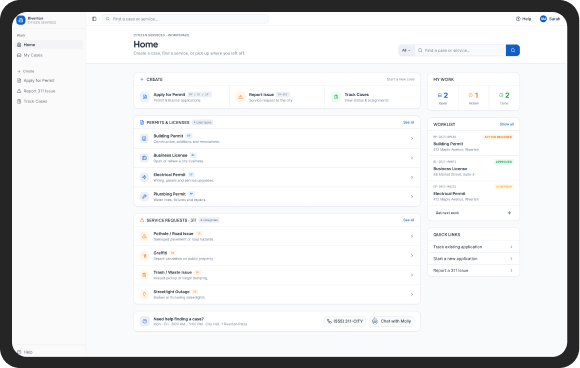Click the Report Issue warning icon
The width and height of the screenshot is (580, 368).
click(x=240, y=97)
